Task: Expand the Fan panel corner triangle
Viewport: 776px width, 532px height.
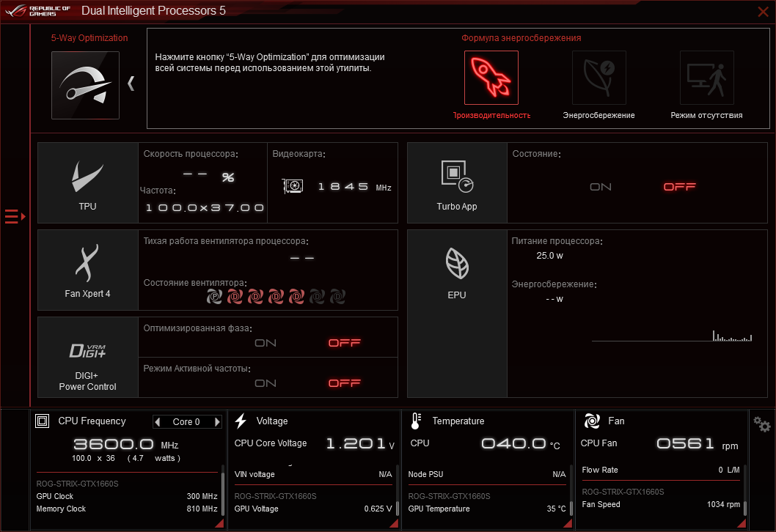Action: click(742, 524)
